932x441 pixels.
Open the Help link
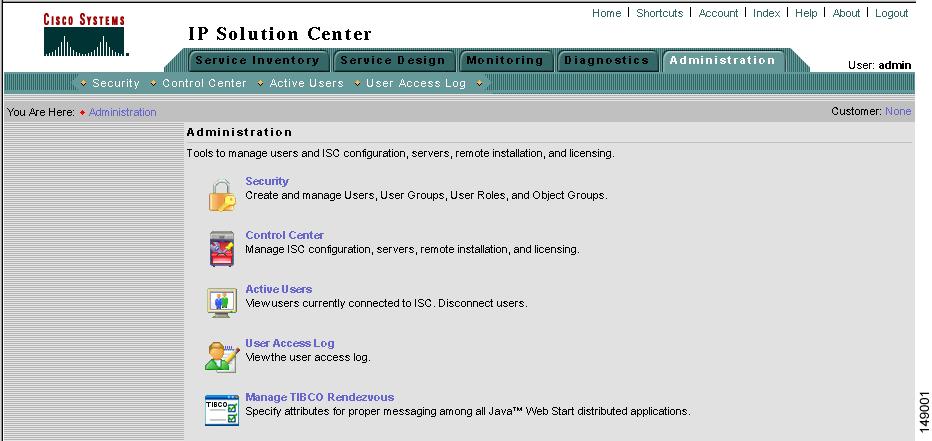[x=806, y=13]
